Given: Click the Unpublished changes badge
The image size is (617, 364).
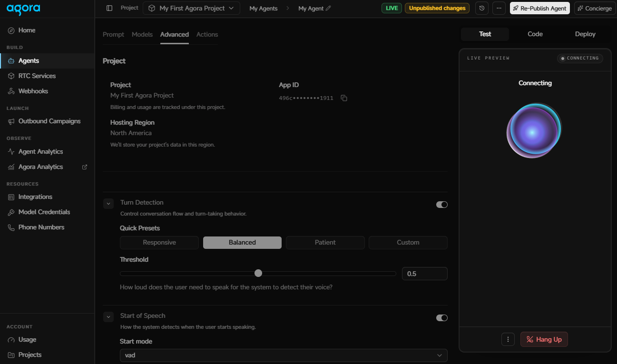Looking at the screenshot, I should (x=437, y=8).
